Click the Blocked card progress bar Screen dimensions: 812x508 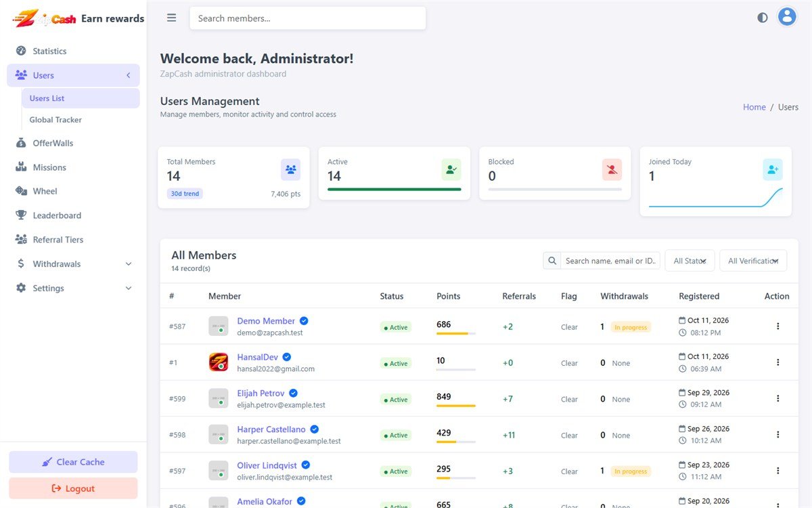click(x=555, y=190)
